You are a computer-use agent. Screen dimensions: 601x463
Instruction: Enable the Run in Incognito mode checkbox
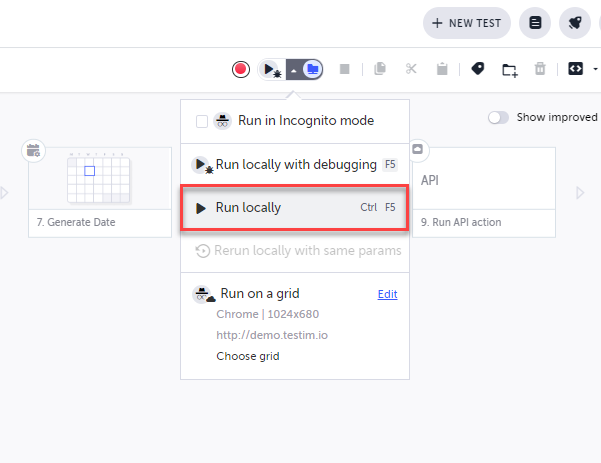click(x=202, y=121)
